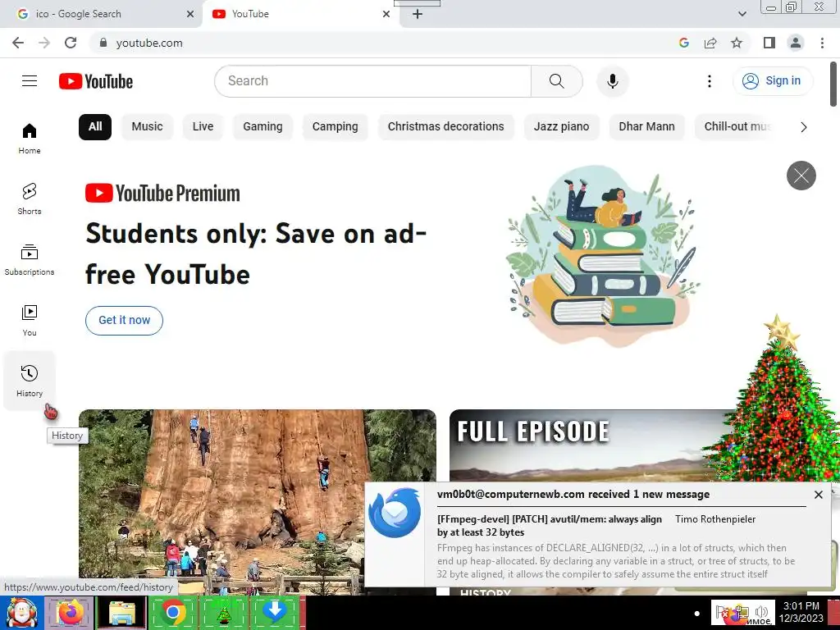Filter by Gaming chip
The image size is (840, 630).
point(262,127)
